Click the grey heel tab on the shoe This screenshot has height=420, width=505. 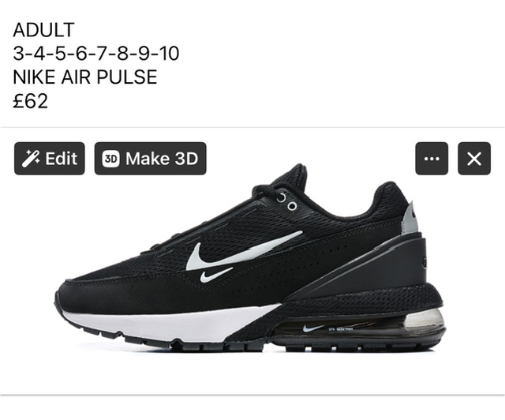(x=410, y=217)
